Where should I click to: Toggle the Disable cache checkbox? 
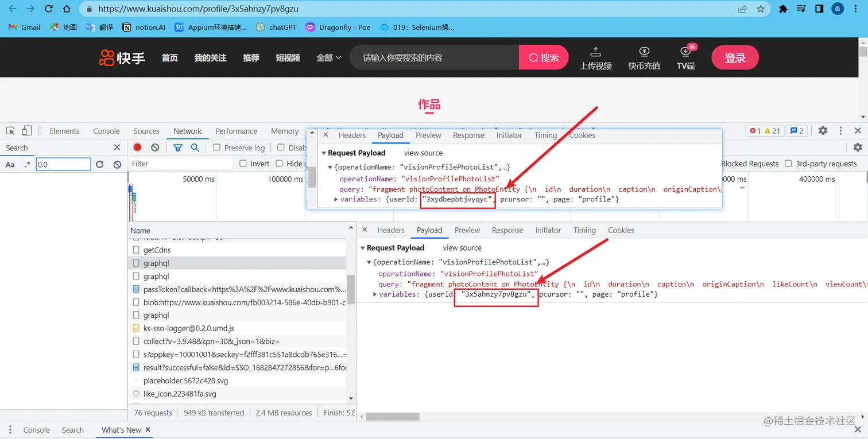pos(281,147)
